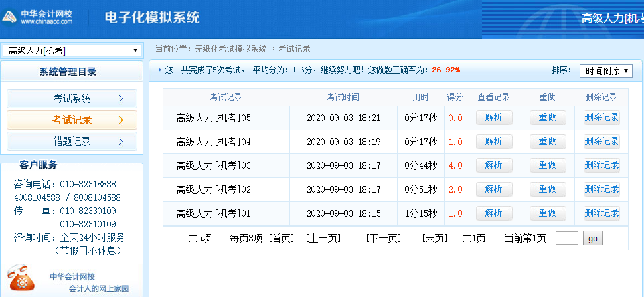Click the time cell 2020-09-03 18:19
This screenshot has height=297, width=644.
344,142
